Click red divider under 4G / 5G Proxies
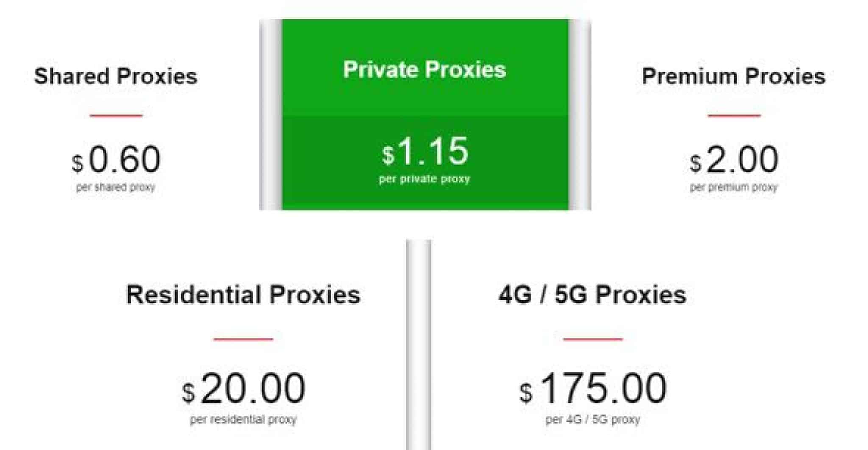Screen dimensions: 868x450 [593, 339]
